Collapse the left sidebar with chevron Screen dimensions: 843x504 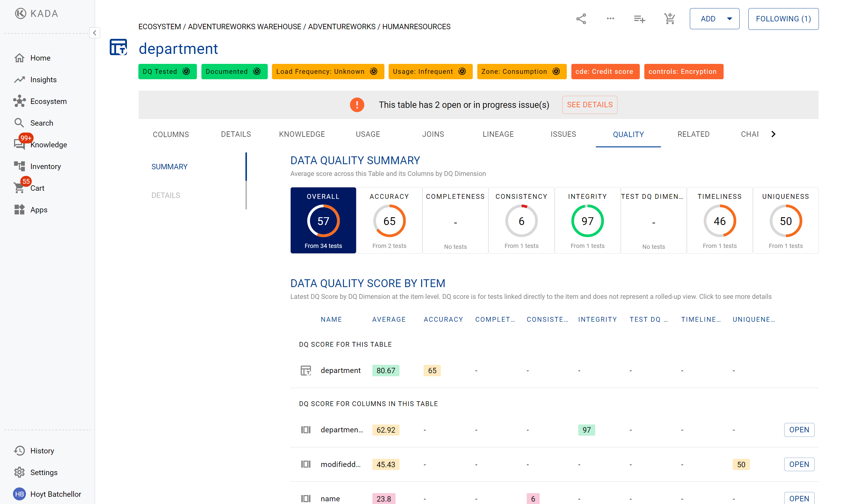94,33
